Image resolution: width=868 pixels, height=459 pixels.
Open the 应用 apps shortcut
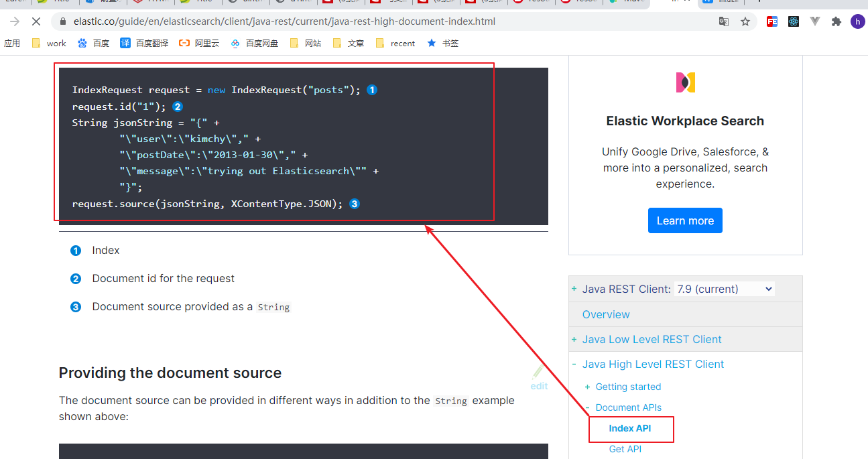click(x=12, y=43)
